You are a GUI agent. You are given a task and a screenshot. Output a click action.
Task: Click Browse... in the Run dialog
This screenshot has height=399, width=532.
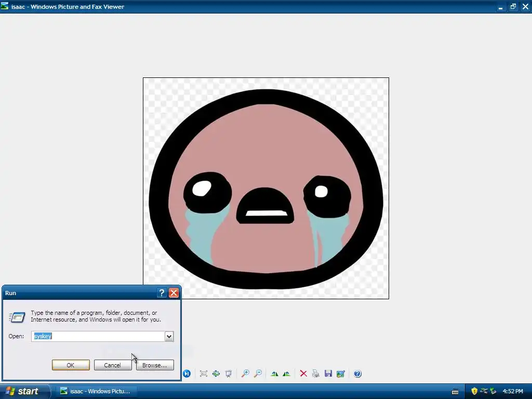coord(155,365)
